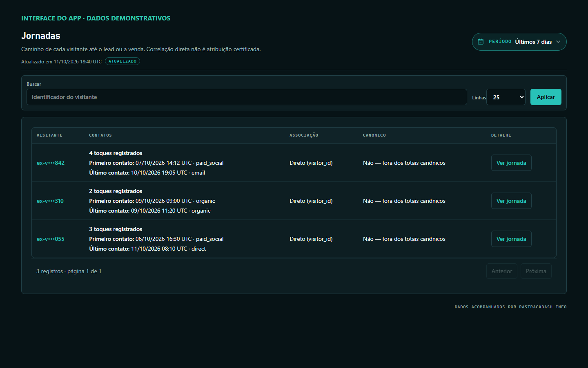Open Ver jornada for visitor ex-v•••310

pyautogui.click(x=511, y=201)
